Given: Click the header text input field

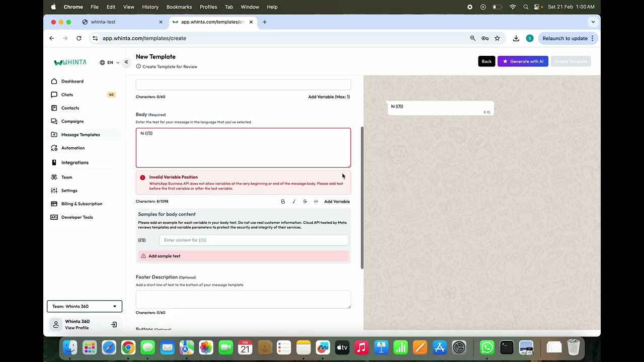Looking at the screenshot, I should coord(243,85).
